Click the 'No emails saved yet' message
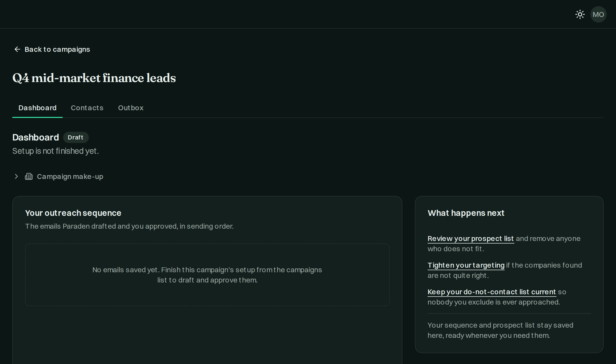Screen dimensions: 616x364 point(207,275)
